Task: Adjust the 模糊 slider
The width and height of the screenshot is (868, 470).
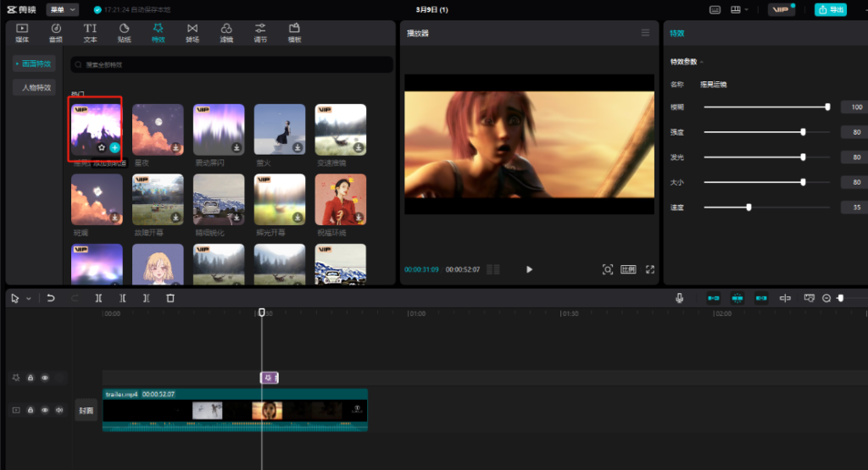Action: point(766,107)
